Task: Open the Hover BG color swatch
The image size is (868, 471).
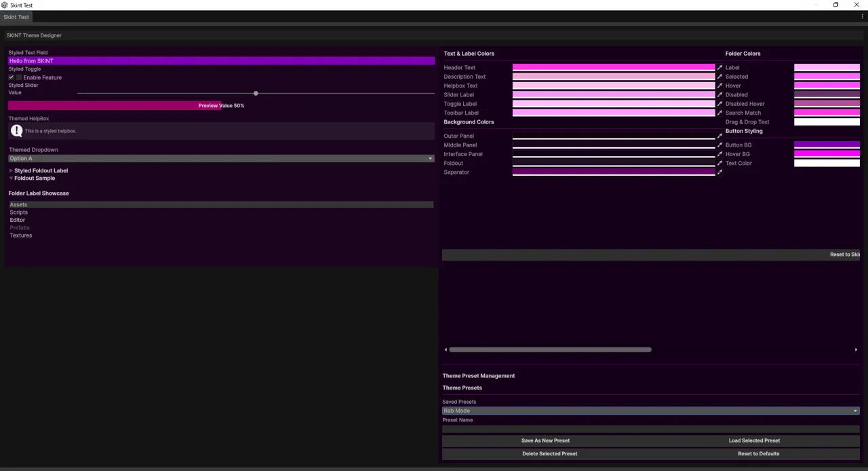Action: point(827,154)
